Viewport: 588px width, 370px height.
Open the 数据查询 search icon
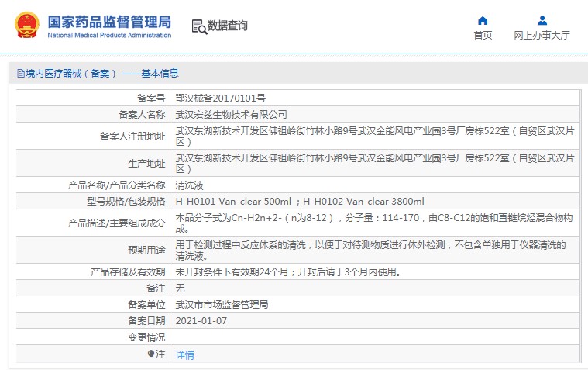pyautogui.click(x=199, y=26)
